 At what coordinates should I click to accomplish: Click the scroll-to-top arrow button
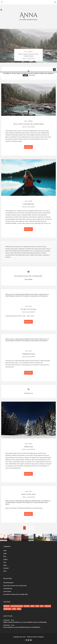54,70
